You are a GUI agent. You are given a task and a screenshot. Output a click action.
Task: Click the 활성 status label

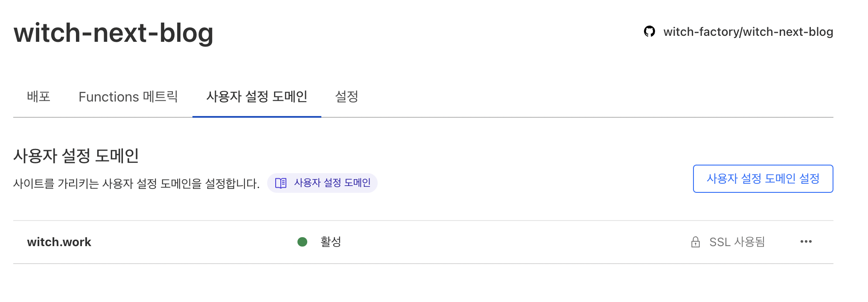tap(331, 242)
